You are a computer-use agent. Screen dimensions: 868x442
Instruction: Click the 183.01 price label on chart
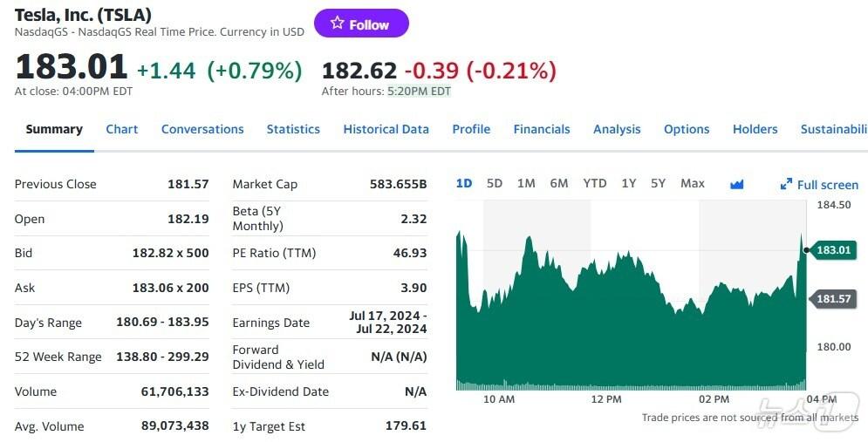832,250
